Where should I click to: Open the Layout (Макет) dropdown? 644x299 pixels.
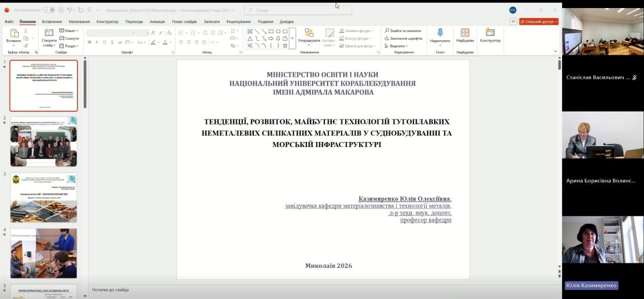click(68, 31)
